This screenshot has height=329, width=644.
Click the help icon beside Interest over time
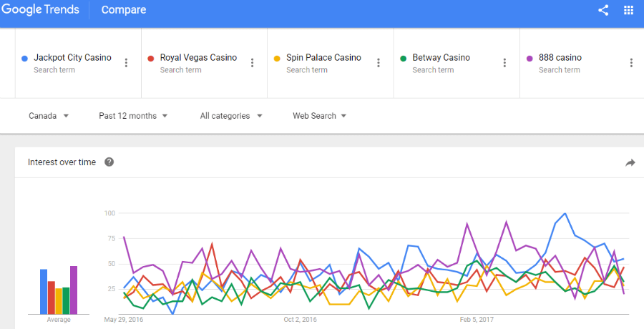pyautogui.click(x=109, y=162)
